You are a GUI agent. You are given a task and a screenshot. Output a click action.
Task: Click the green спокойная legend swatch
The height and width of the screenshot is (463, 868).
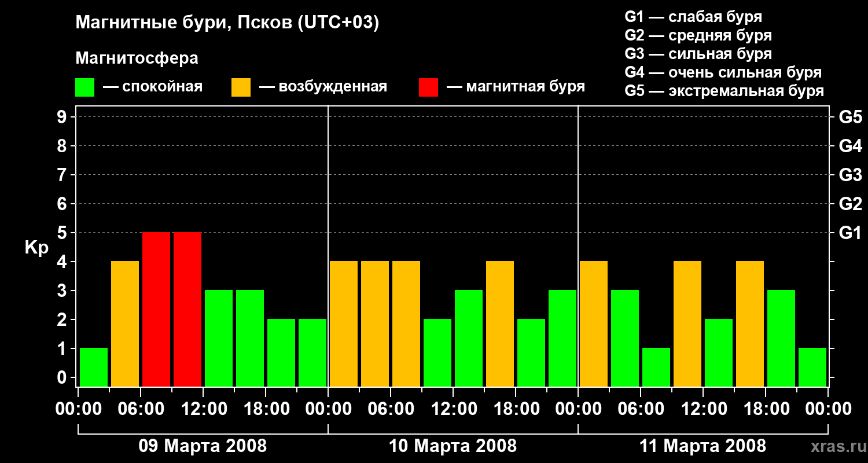(84, 87)
